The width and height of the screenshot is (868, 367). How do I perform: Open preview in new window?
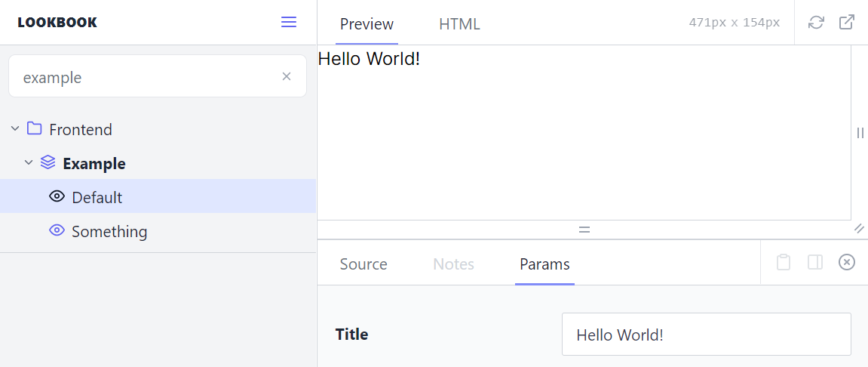[846, 22]
